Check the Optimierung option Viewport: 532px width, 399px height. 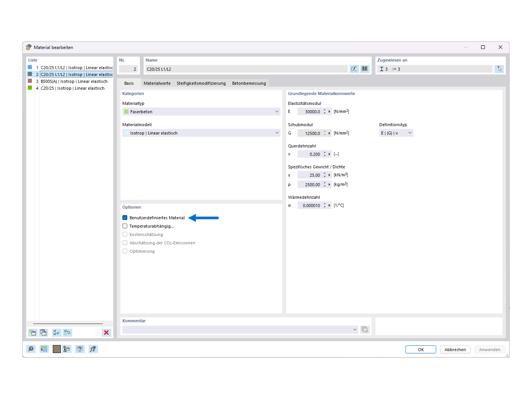click(125, 251)
